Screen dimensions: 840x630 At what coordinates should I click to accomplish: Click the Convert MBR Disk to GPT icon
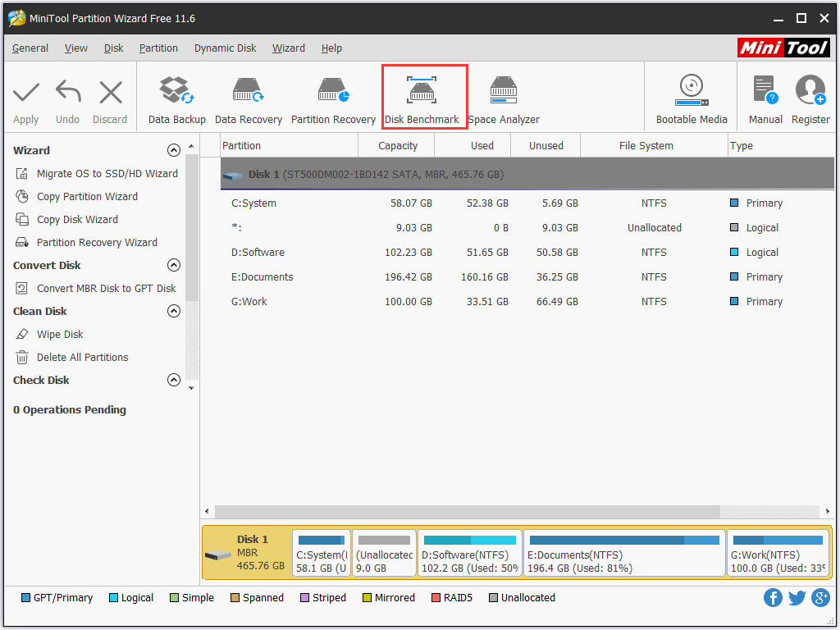22,288
